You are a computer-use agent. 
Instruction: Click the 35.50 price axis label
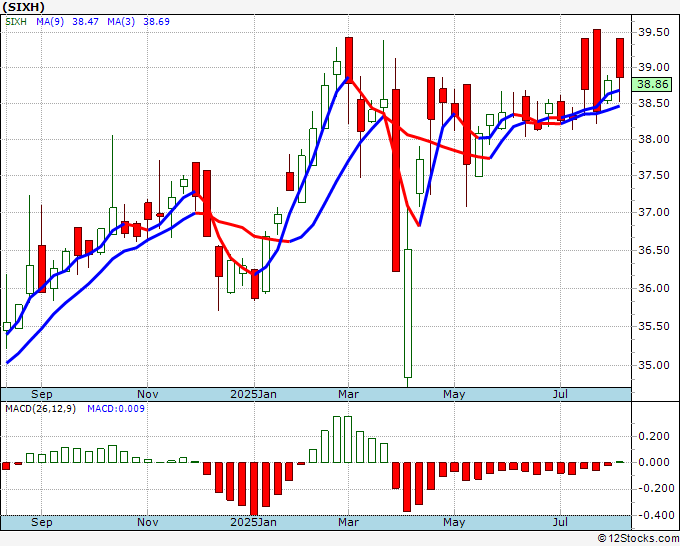(654, 326)
